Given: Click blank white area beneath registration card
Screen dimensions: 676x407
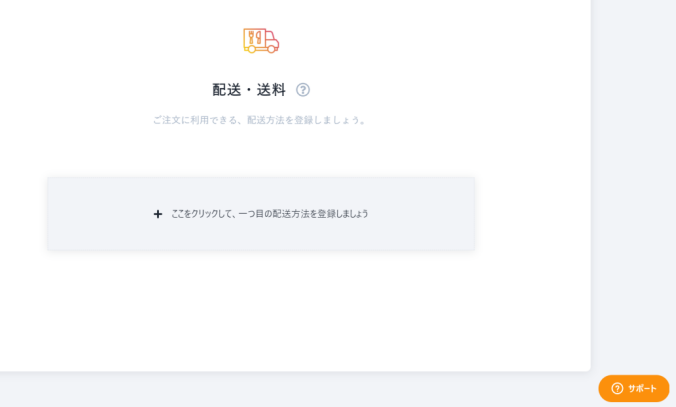Looking at the screenshot, I should click(261, 310).
